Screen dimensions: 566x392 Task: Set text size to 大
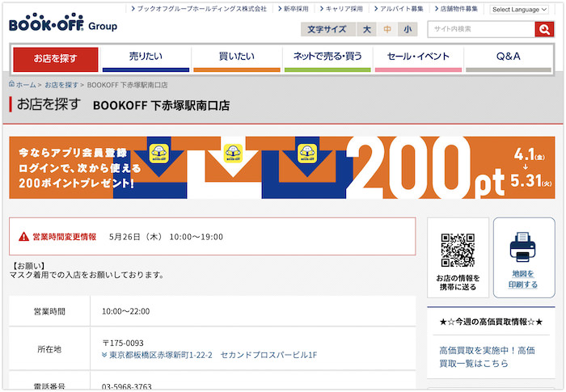click(x=367, y=29)
